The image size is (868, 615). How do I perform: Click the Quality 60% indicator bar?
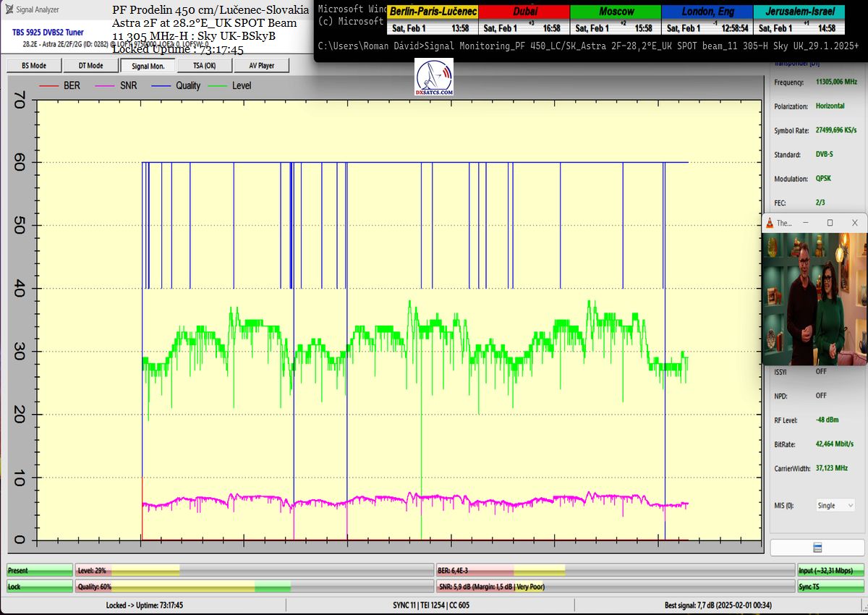point(254,587)
